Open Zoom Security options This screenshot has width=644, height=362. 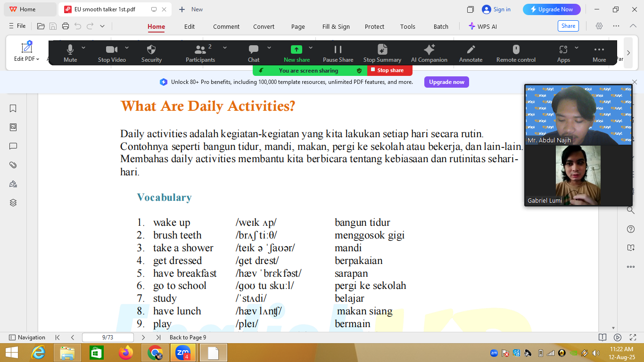point(151,53)
